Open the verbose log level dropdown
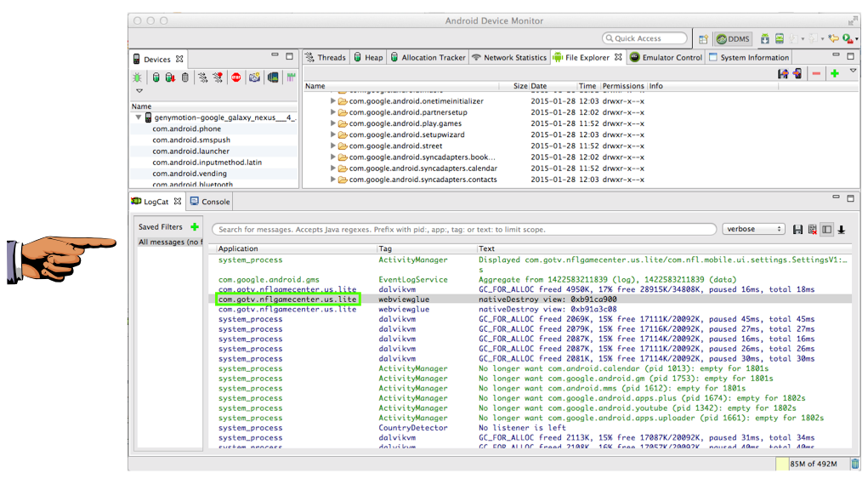868x479 pixels. (753, 230)
